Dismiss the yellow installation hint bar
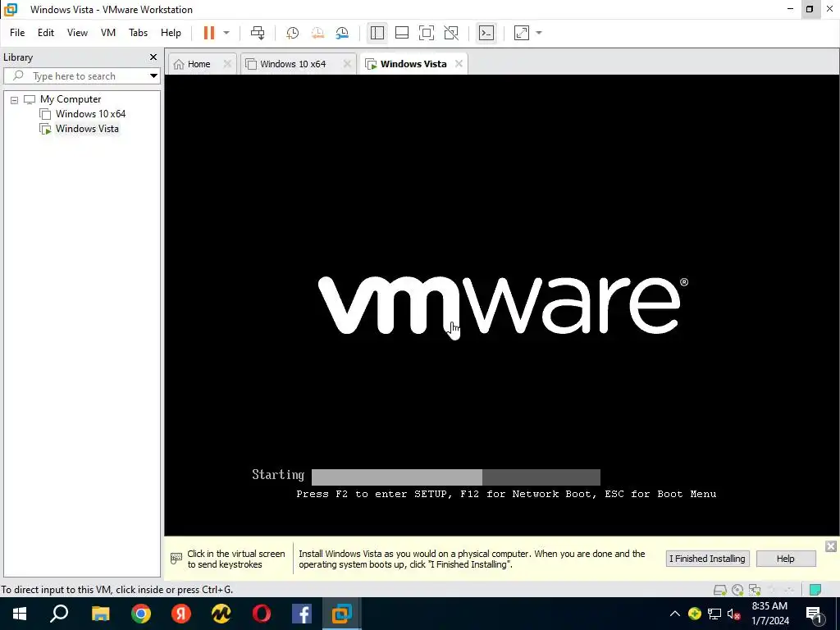 pos(830,546)
